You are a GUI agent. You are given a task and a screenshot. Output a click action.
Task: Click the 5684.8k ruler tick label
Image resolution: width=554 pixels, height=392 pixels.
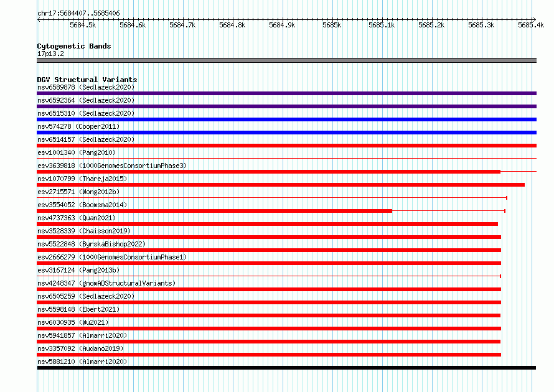click(232, 25)
